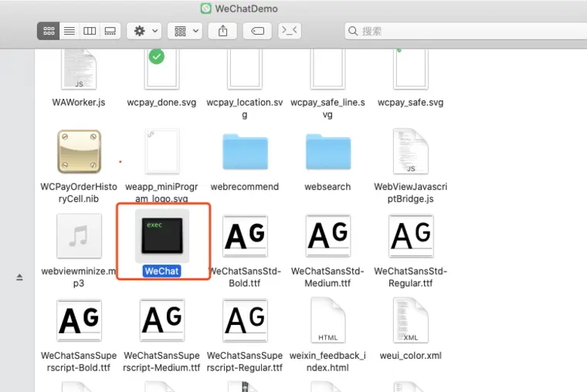Focus the 搜索 search field
The image size is (587, 392).
465,31
